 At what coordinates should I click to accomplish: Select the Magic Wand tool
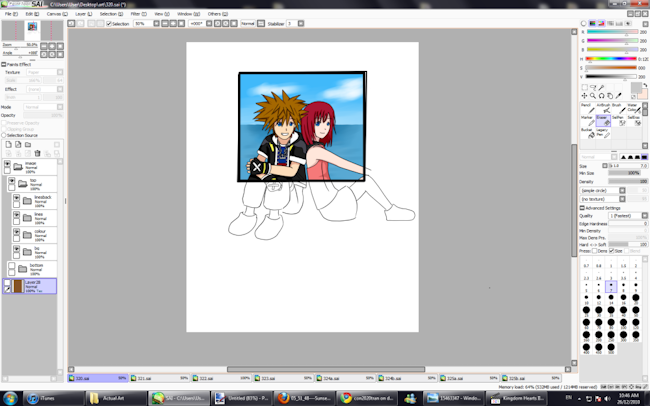click(601, 88)
